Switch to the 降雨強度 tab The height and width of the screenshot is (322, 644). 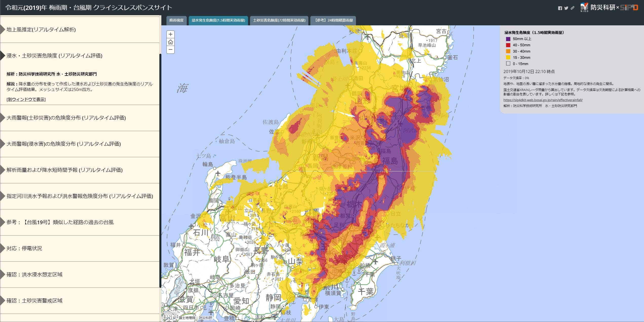tap(177, 21)
